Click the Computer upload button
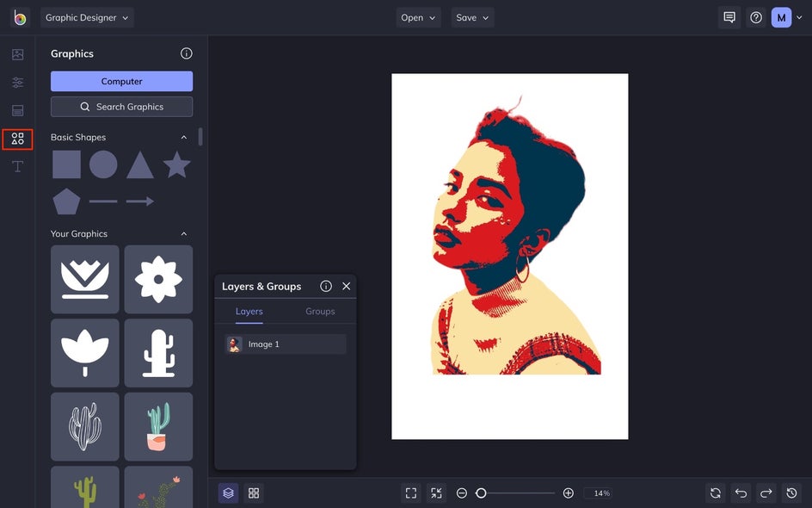 [x=121, y=82]
